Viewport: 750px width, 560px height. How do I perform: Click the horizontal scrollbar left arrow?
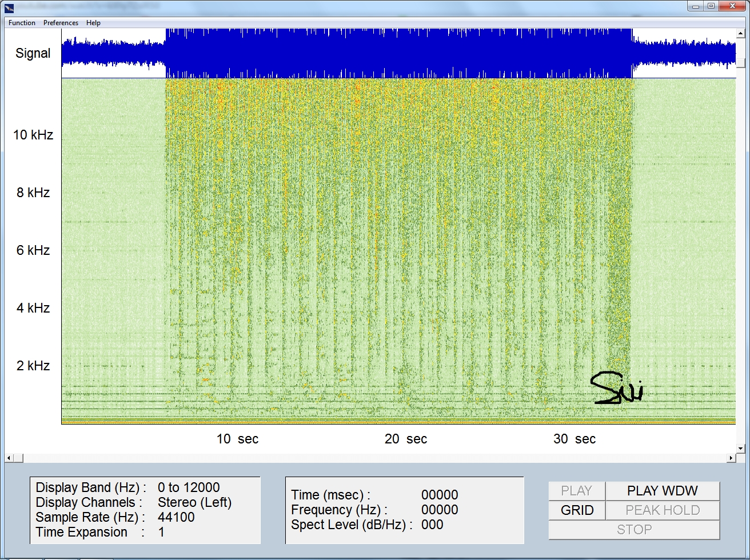pyautogui.click(x=9, y=458)
